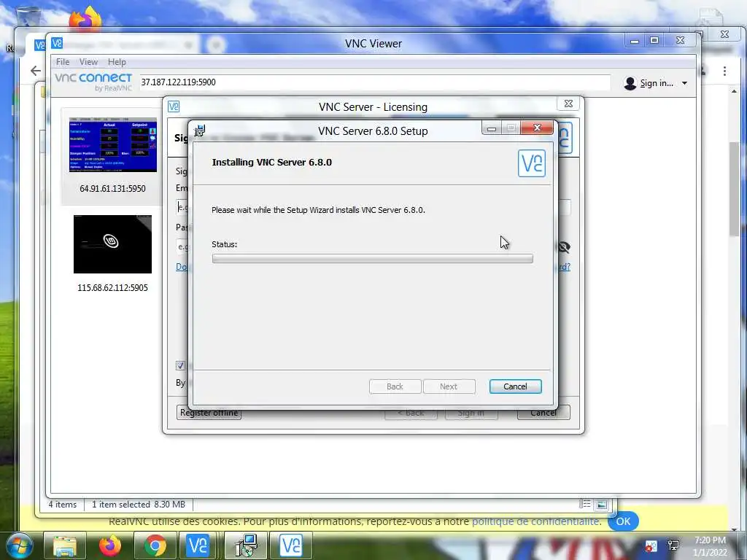
Task: Click the '4 items' status bar text
Action: [63, 505]
